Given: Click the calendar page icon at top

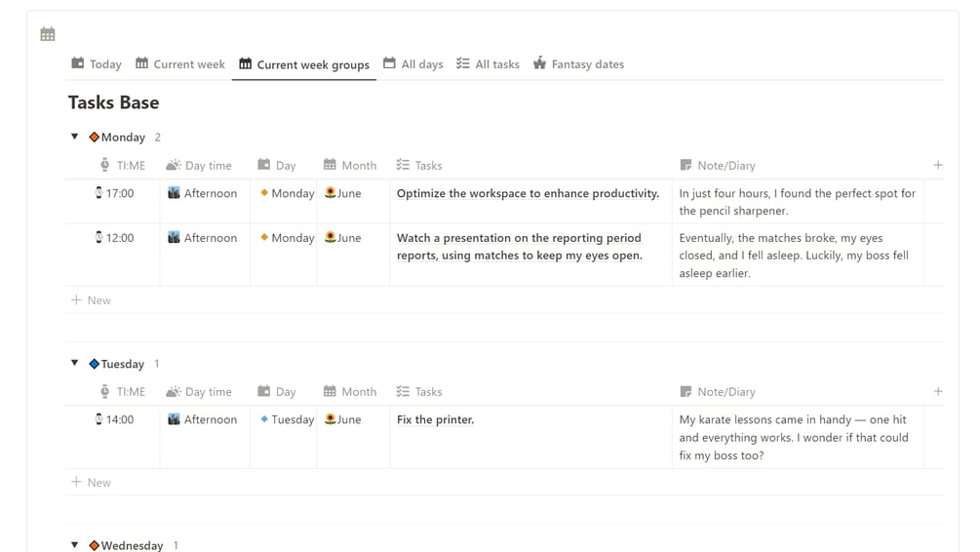Looking at the screenshot, I should (48, 34).
